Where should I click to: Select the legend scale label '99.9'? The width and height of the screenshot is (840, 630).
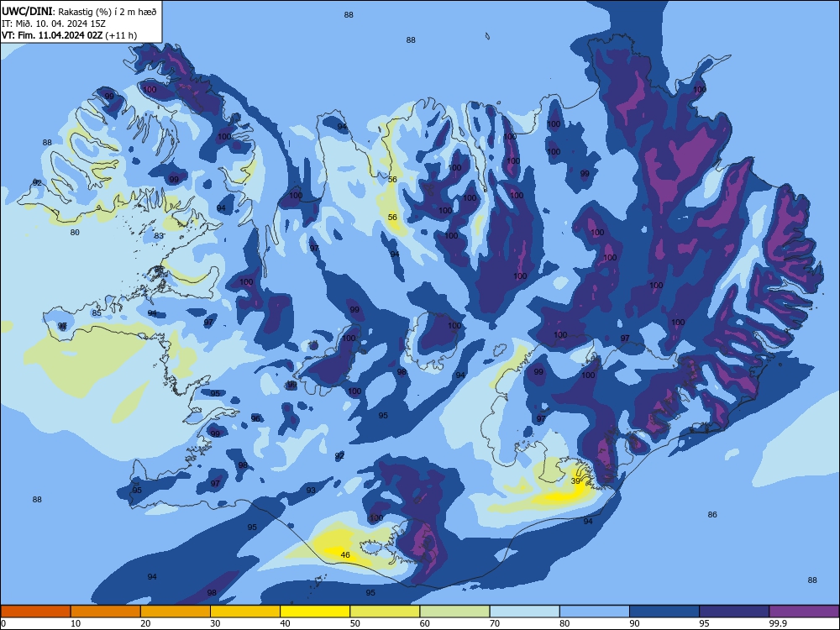click(777, 623)
